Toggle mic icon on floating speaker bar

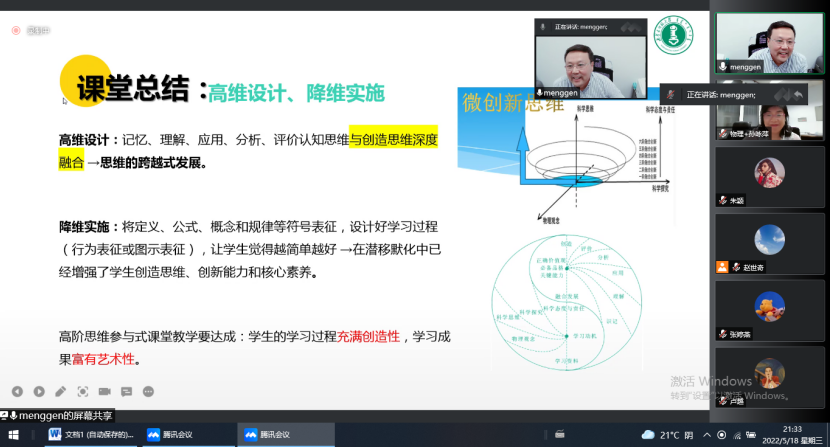[543, 27]
